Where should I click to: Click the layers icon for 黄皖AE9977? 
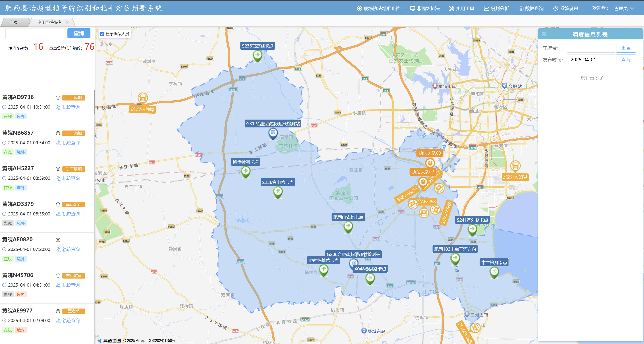pos(58,311)
